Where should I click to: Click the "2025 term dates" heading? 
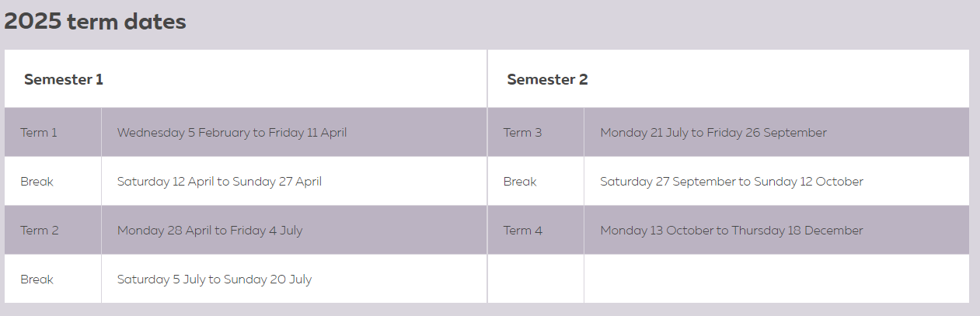point(95,22)
